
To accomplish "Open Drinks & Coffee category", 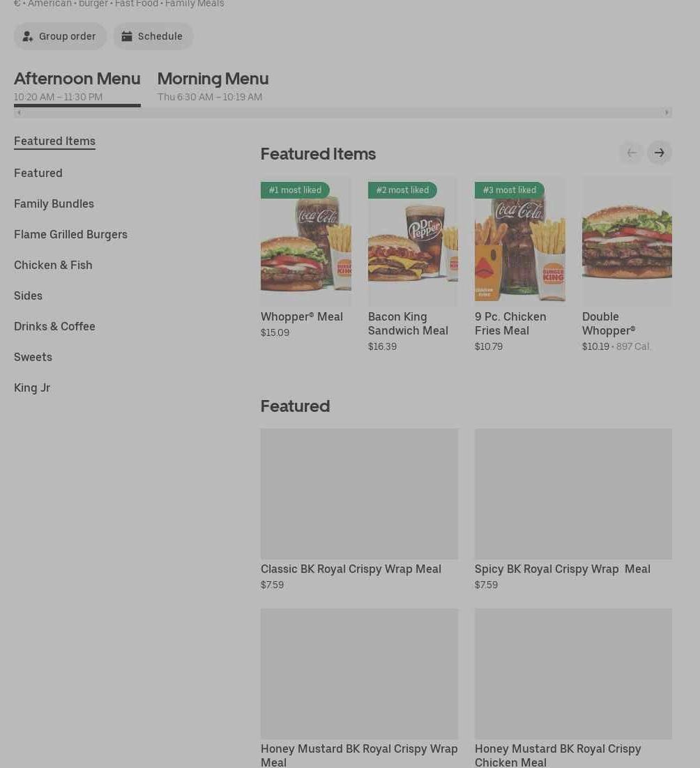I will 54,326.
